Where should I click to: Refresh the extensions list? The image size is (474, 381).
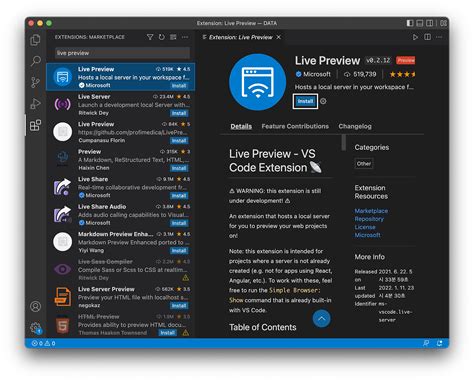[x=162, y=37]
